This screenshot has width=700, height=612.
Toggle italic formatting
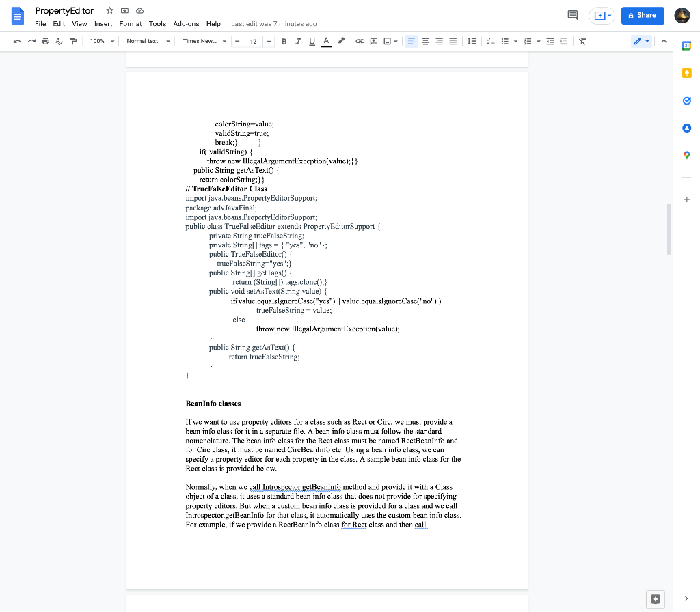298,41
